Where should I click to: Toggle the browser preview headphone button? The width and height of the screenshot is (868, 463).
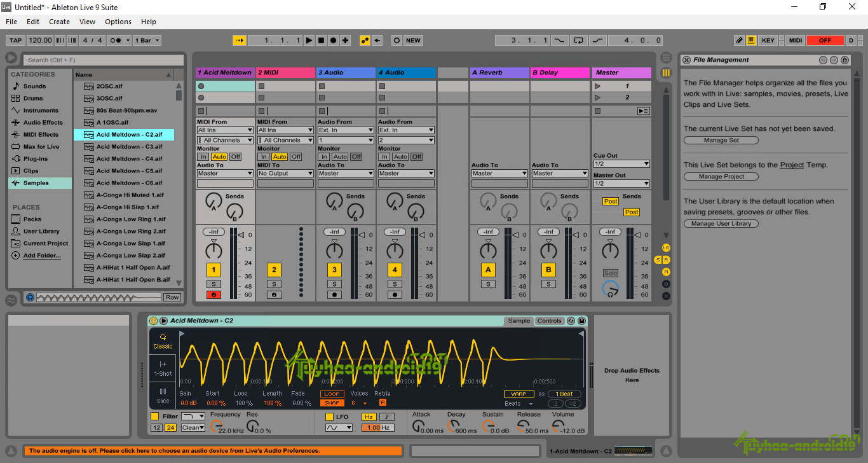point(30,297)
